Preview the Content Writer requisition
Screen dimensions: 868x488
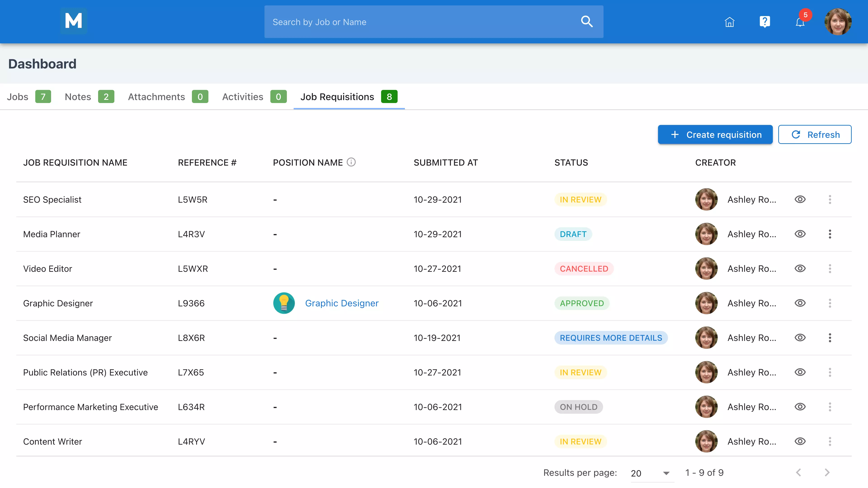click(800, 441)
